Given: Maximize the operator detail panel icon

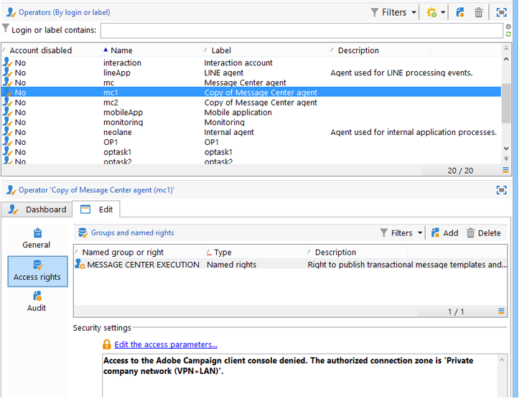Looking at the screenshot, I should pyautogui.click(x=501, y=190).
